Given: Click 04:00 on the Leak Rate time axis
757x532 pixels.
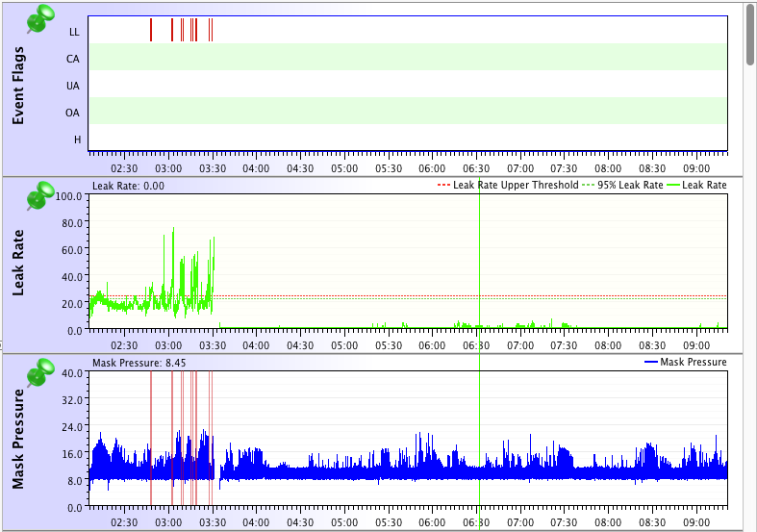Looking at the screenshot, I should pyautogui.click(x=256, y=345).
